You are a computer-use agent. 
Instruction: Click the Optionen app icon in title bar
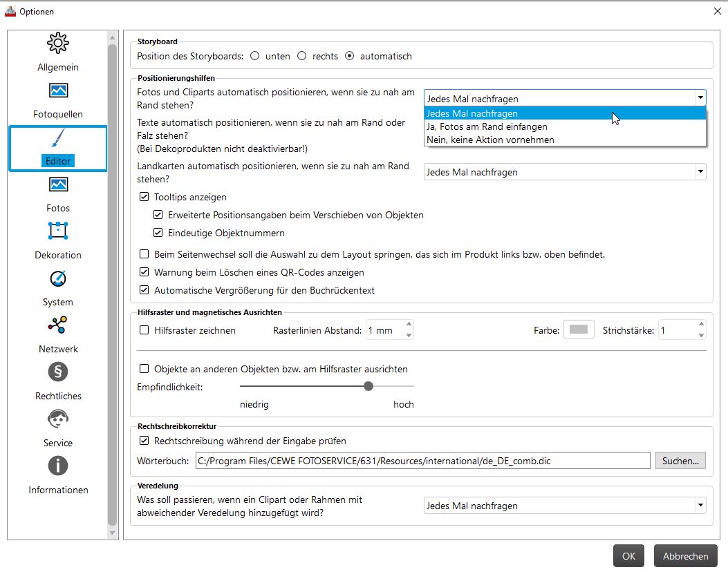pyautogui.click(x=10, y=11)
